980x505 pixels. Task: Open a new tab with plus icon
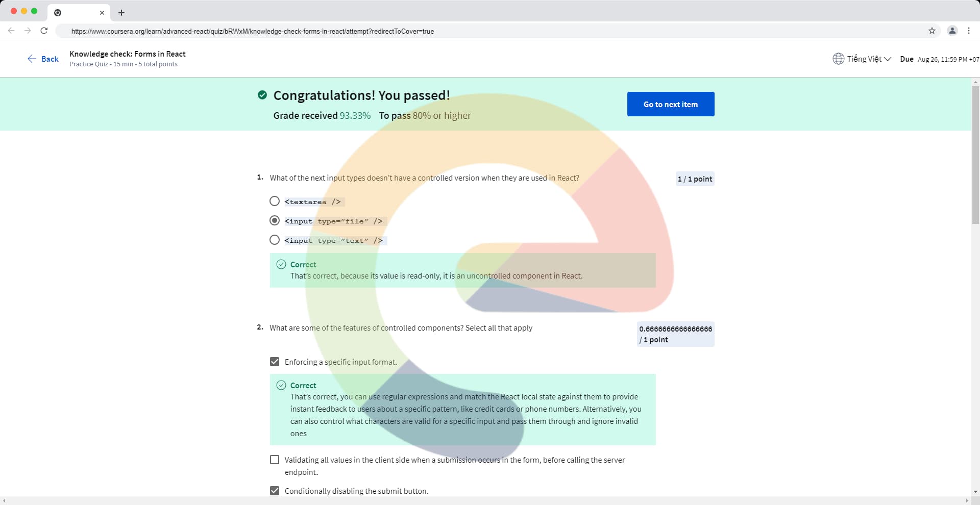tap(121, 13)
